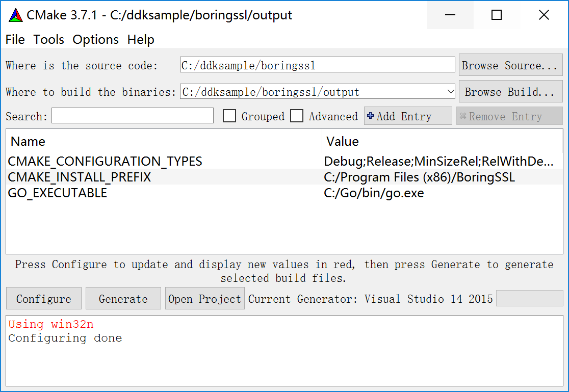Viewport: 569px width, 392px height.
Task: Maximize the CMake window
Action: tap(497, 15)
